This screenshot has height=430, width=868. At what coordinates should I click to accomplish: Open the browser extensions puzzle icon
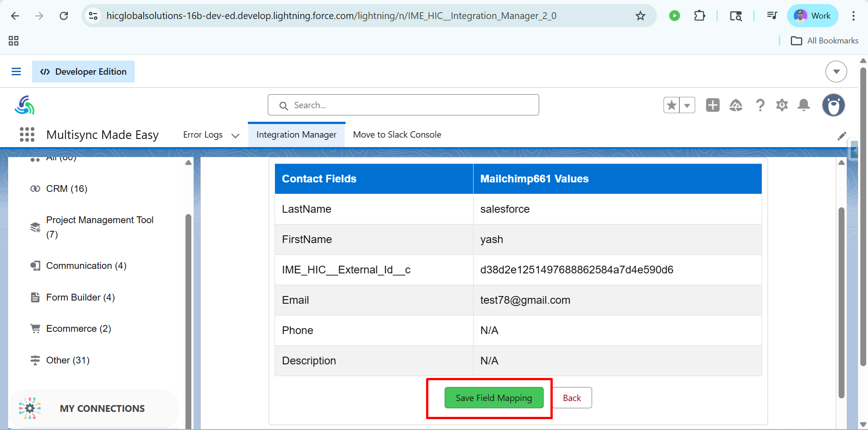[699, 16]
